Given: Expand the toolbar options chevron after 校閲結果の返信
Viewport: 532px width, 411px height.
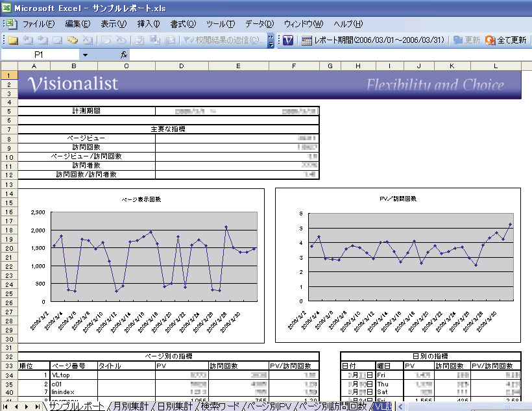Looking at the screenshot, I should [271, 40].
